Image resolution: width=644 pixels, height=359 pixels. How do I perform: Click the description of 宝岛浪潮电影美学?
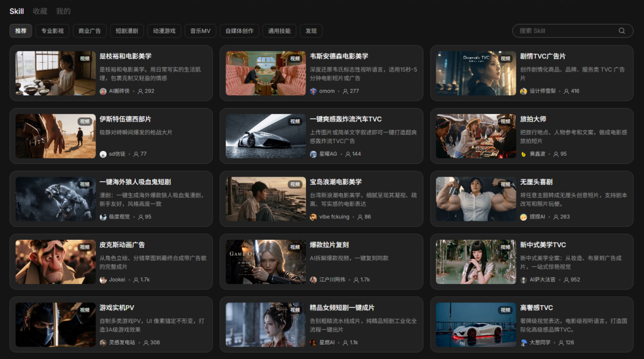[363, 200]
